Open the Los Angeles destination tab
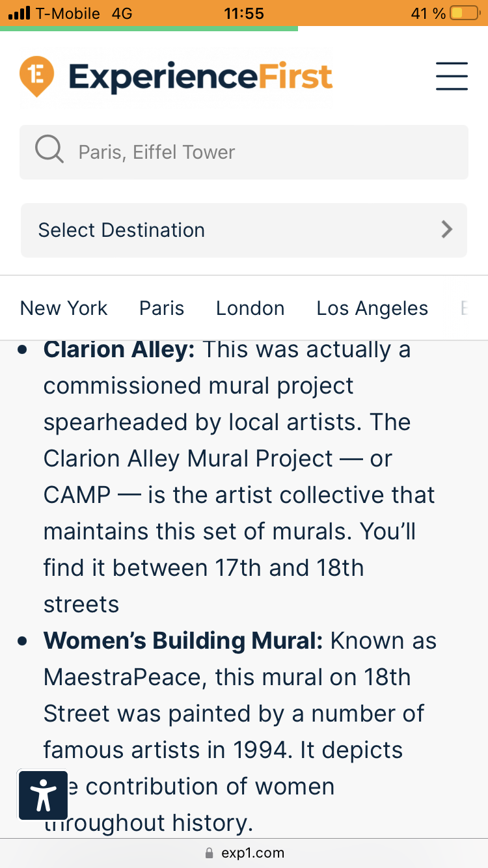This screenshot has width=488, height=868. tap(372, 308)
